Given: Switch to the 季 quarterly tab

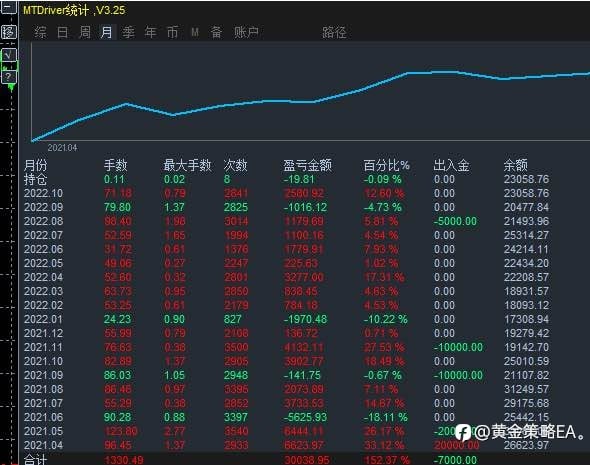Looking at the screenshot, I should point(128,32).
